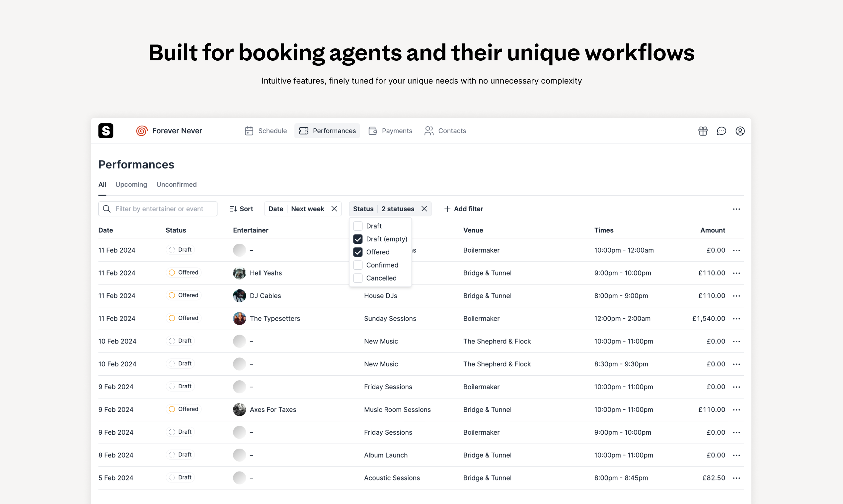Go to the Payments nav item
Image resolution: width=843 pixels, height=504 pixels.
point(390,131)
